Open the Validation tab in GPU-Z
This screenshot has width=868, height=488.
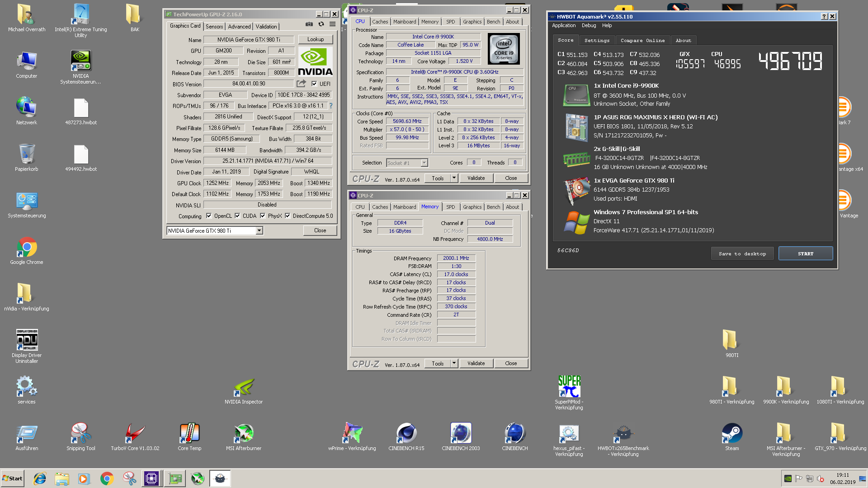[266, 27]
